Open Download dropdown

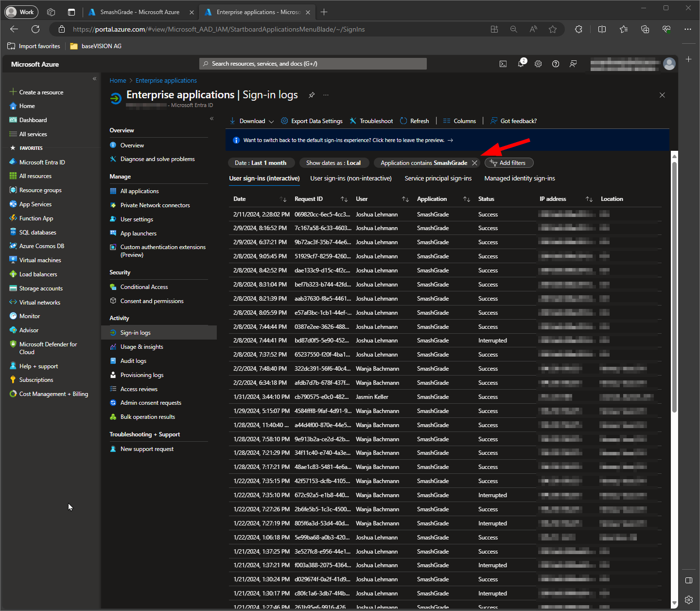click(x=252, y=121)
